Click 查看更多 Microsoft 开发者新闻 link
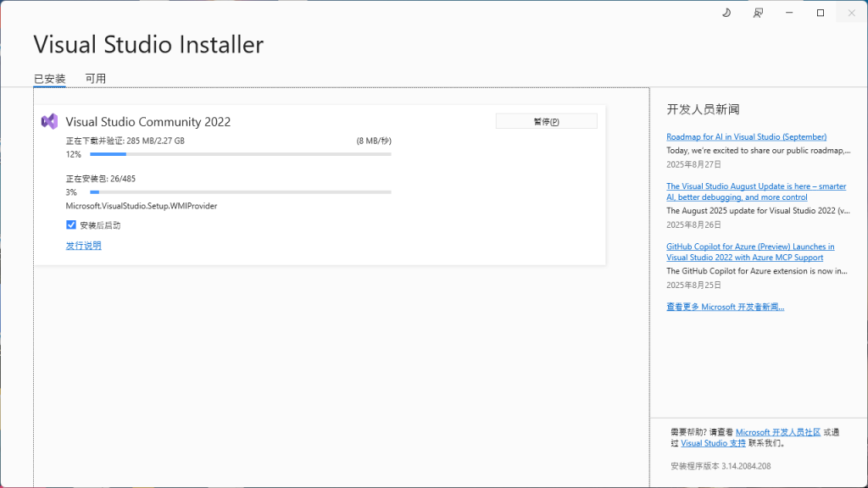Screen dimensions: 868x488 725,307
